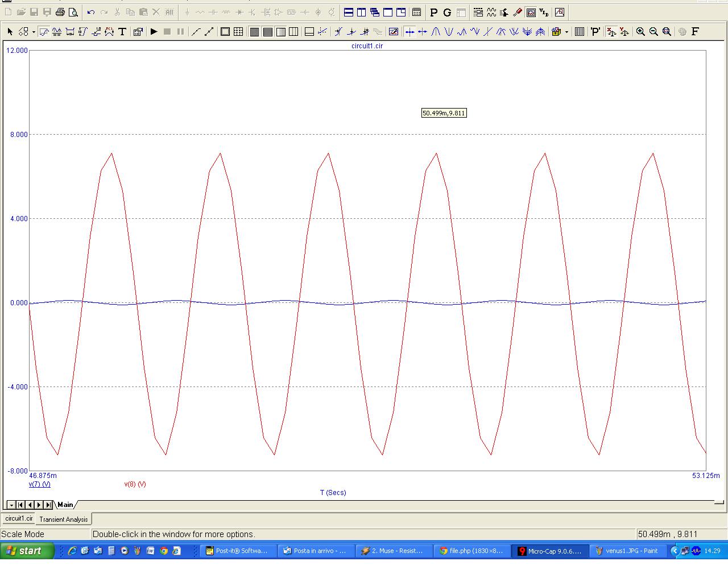Go to the previous plot page

[30, 505]
